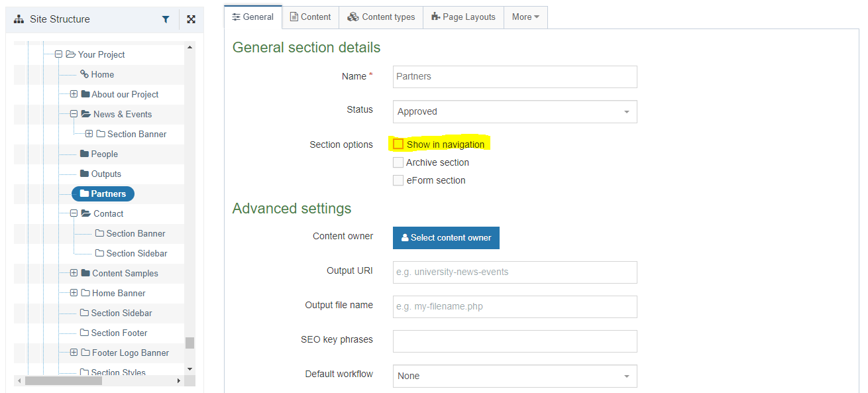Click the filter icon in Site Structure header
Viewport: 868px width, 393px height.
point(166,20)
